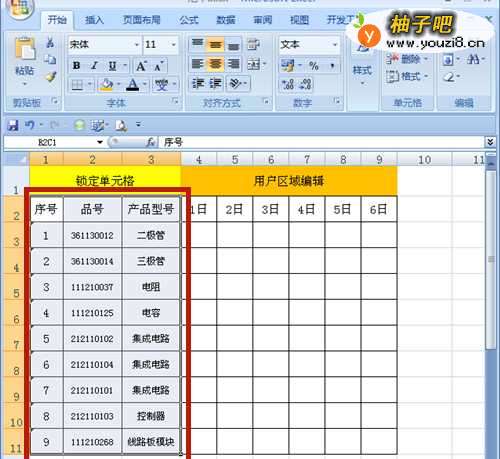500x459 pixels.
Task: Click the Cut scissors icon
Action: [50, 42]
